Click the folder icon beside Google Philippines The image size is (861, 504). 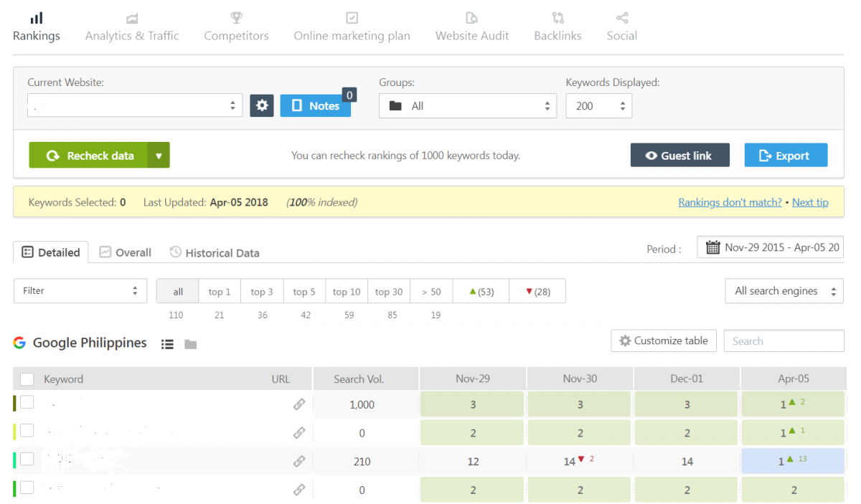(x=190, y=344)
